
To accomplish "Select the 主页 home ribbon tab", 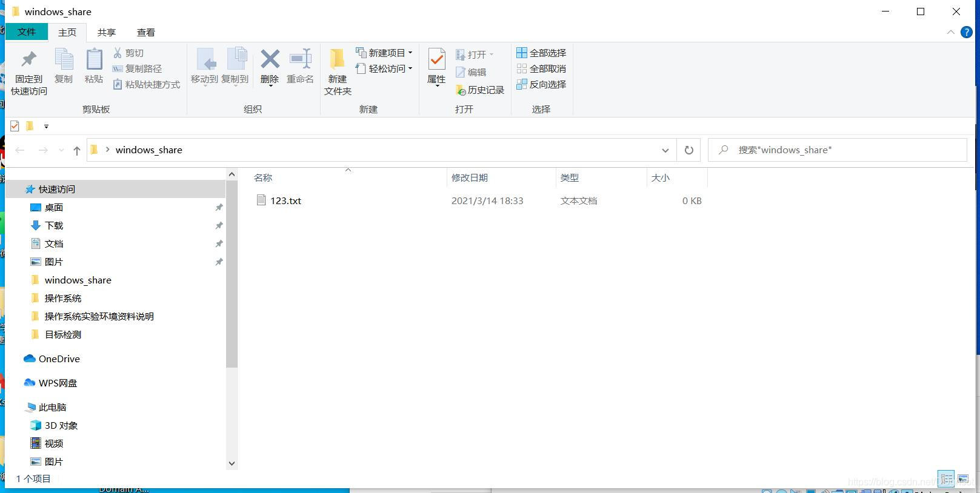I will tap(67, 32).
